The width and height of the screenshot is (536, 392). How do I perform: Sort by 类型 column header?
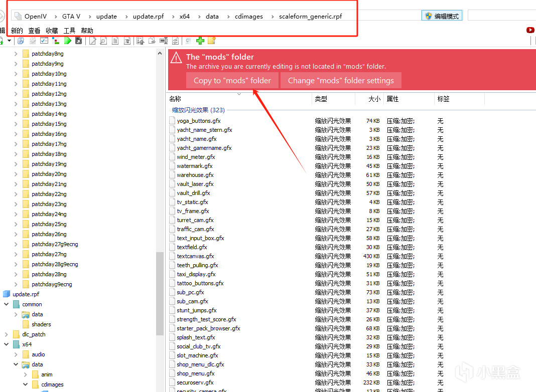[334, 99]
